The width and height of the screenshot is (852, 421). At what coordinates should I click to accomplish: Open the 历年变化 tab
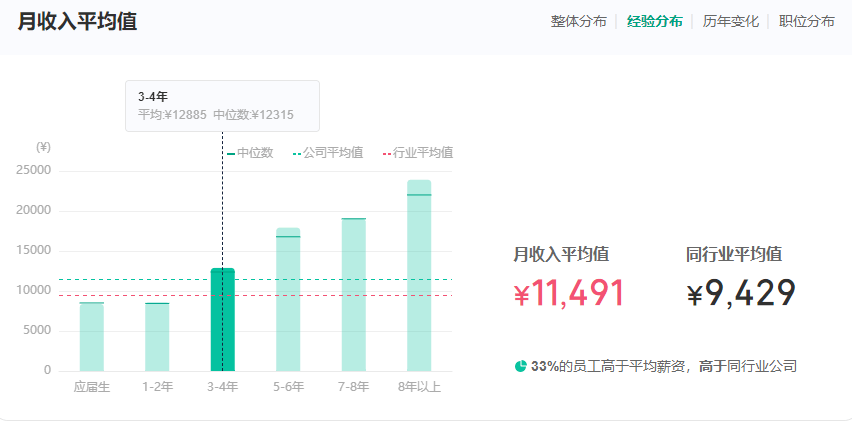pyautogui.click(x=730, y=21)
